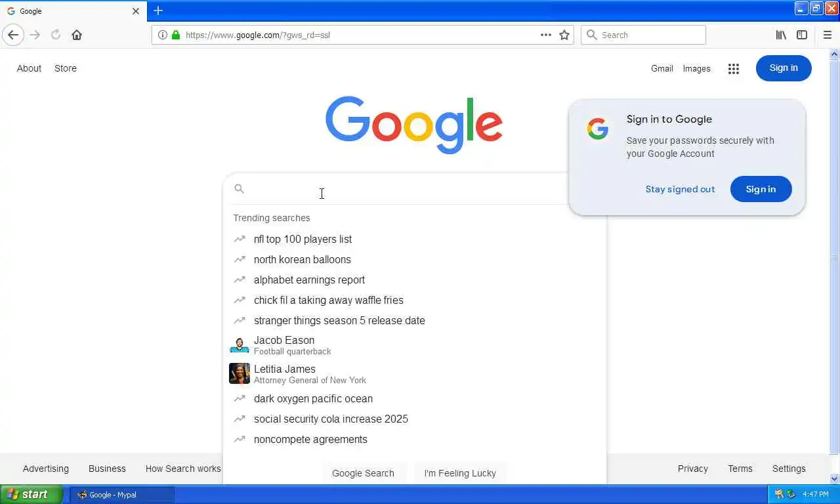Select 'north korean balloons' suggestion

click(x=415, y=259)
